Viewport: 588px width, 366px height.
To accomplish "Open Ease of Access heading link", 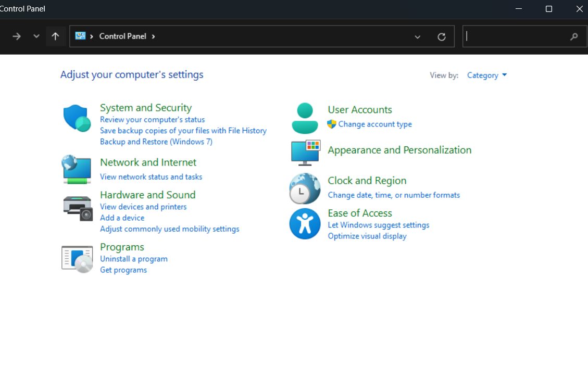I will (360, 213).
